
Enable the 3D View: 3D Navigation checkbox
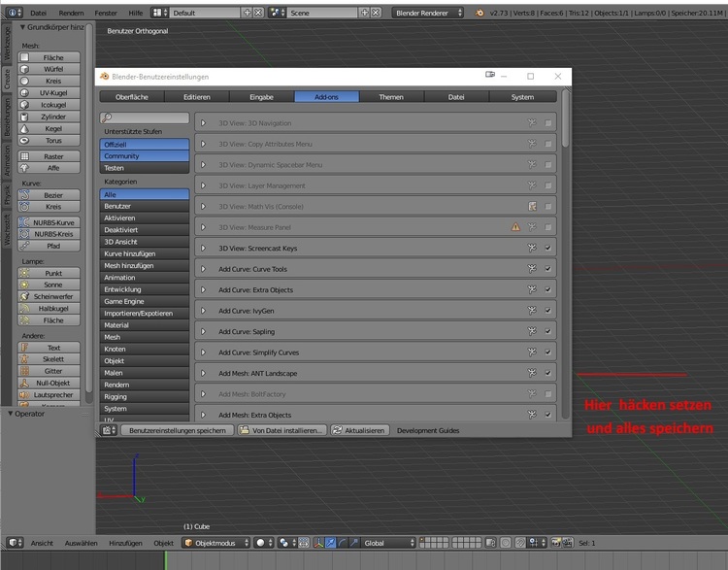548,123
